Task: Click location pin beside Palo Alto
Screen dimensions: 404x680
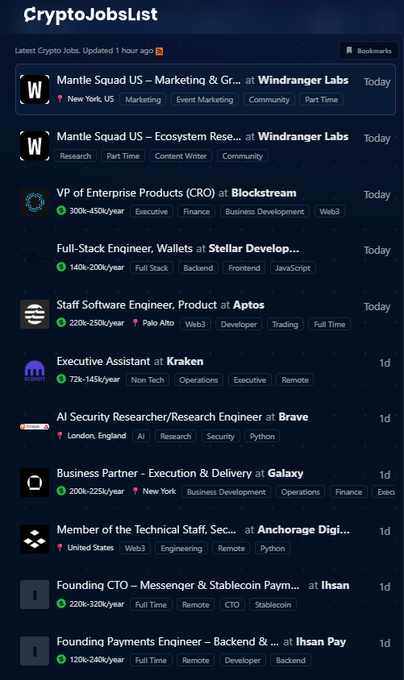Action: (x=135, y=323)
